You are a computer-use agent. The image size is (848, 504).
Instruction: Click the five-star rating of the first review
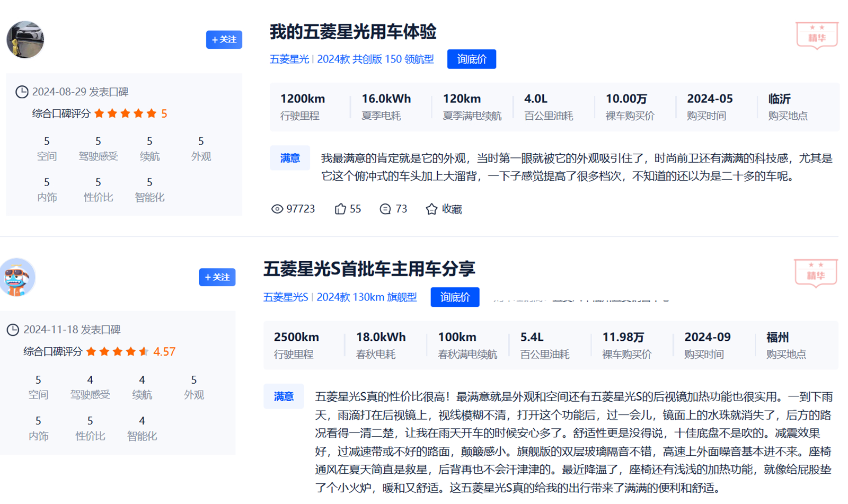[x=125, y=113]
